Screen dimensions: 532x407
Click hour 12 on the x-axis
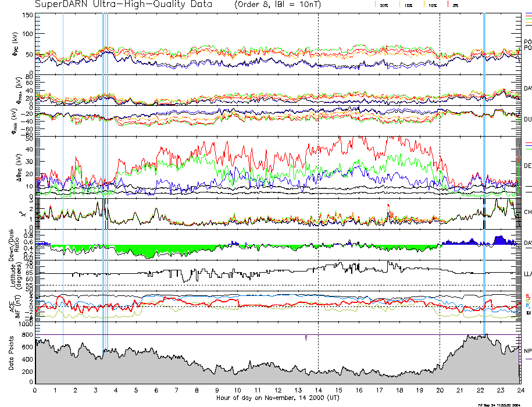[x=278, y=390]
